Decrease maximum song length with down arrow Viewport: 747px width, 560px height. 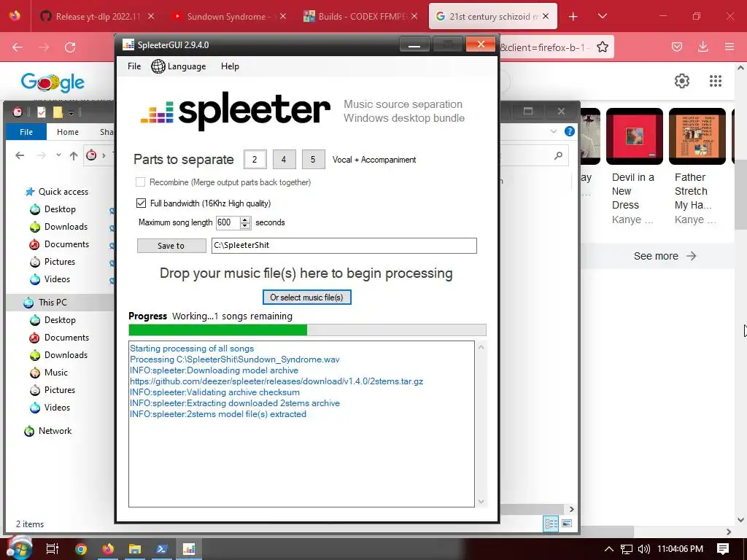[245, 226]
